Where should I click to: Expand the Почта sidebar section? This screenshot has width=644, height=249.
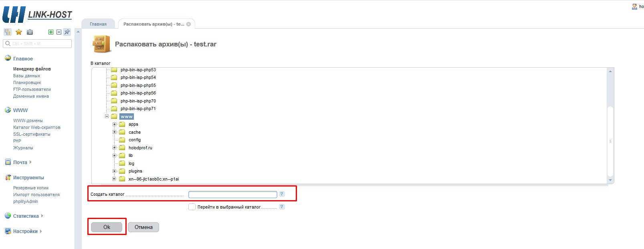pos(20,162)
